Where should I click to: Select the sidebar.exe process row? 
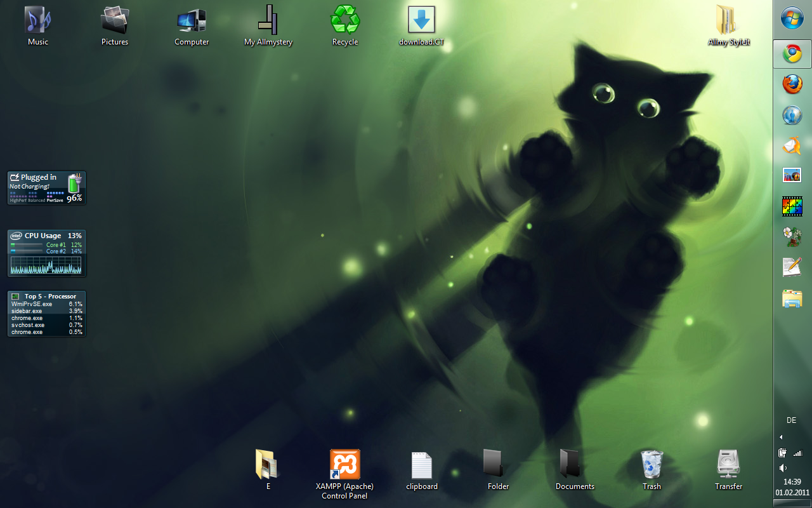click(x=46, y=311)
